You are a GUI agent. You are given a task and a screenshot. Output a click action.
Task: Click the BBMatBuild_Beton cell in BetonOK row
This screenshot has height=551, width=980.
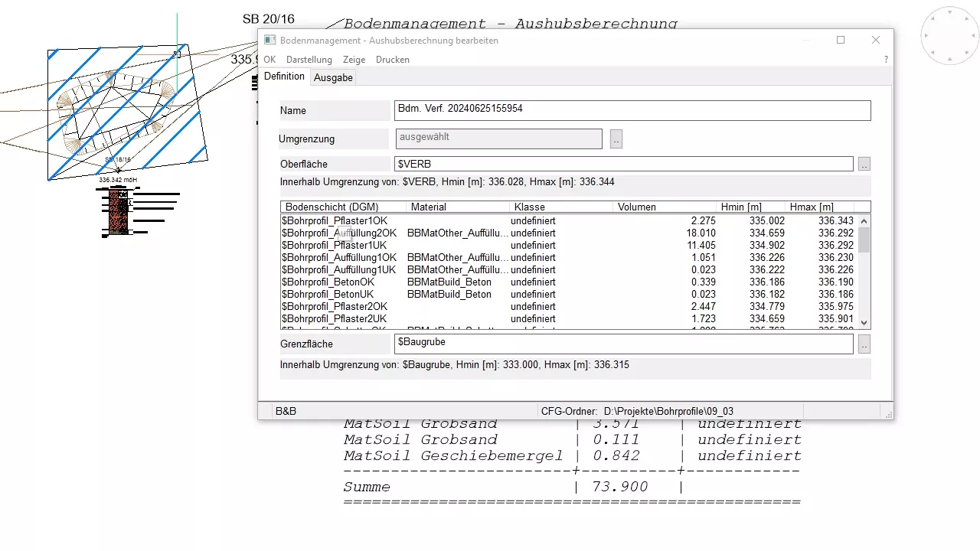[449, 282]
